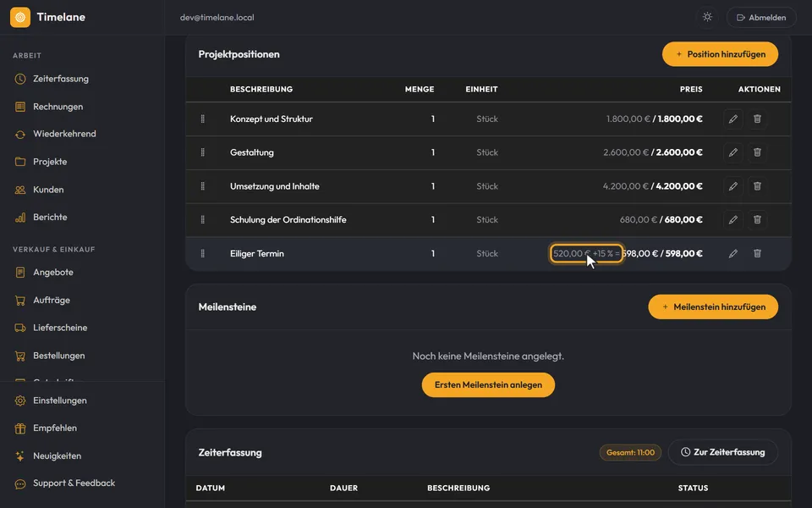Viewport: 812px width, 508px height.
Task: Click the 'Eiliger Termin' description text
Action: pyautogui.click(x=257, y=253)
